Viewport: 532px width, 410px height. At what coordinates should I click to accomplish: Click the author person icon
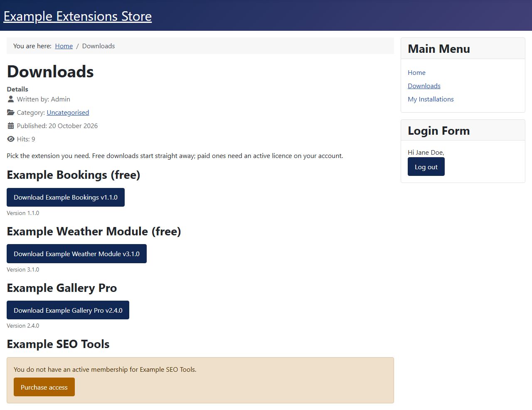pyautogui.click(x=11, y=99)
